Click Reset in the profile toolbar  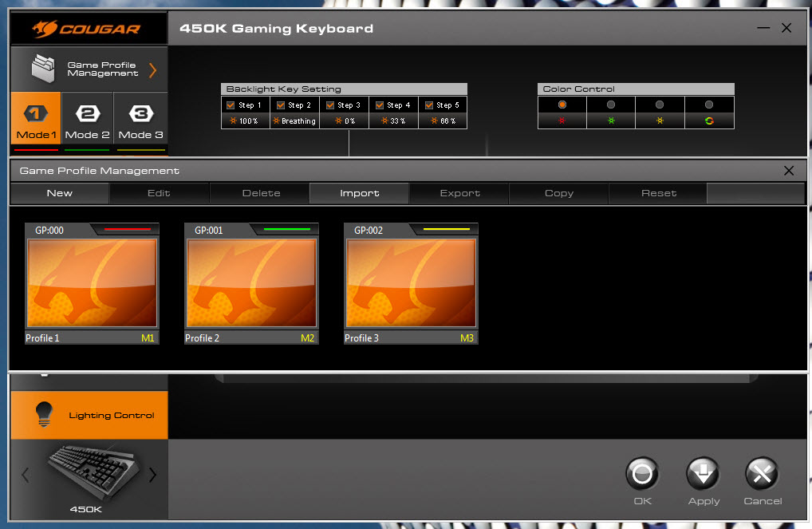click(x=659, y=193)
